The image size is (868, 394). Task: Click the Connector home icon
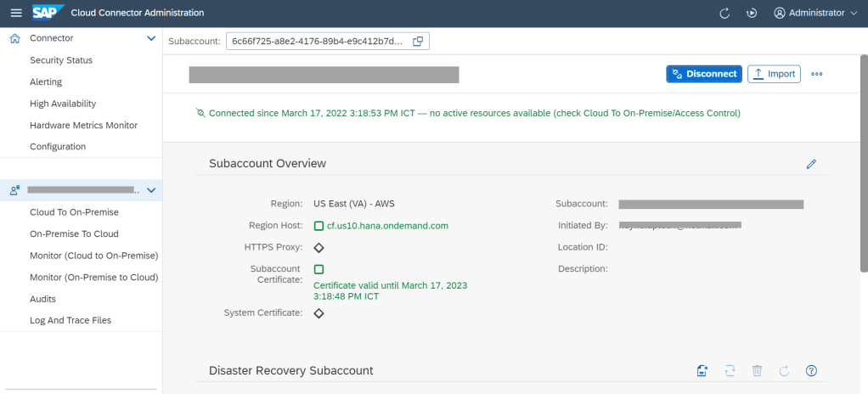click(14, 38)
